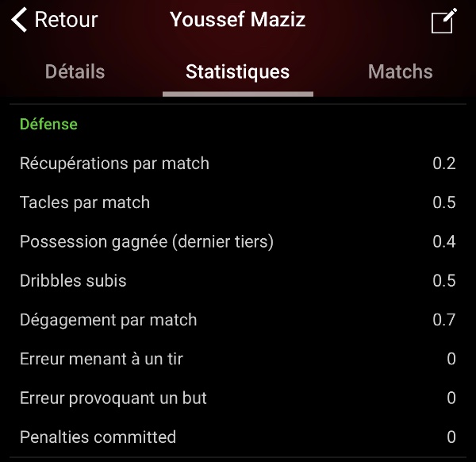Select the Statistiques tab

238,72
